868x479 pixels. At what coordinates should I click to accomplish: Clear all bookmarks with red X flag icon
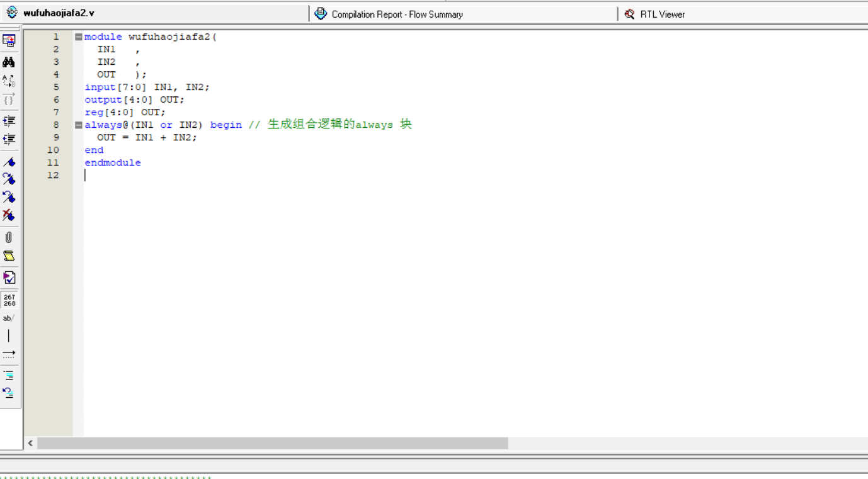(x=9, y=215)
